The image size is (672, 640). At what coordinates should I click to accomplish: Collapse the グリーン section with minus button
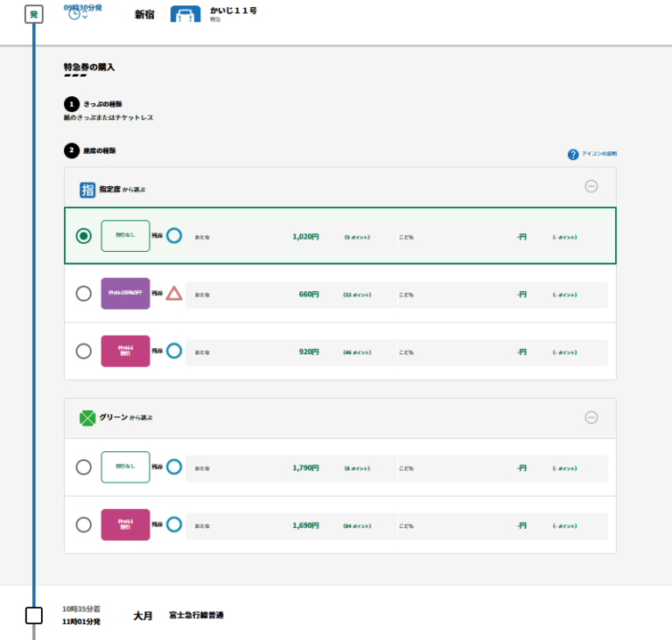click(591, 418)
